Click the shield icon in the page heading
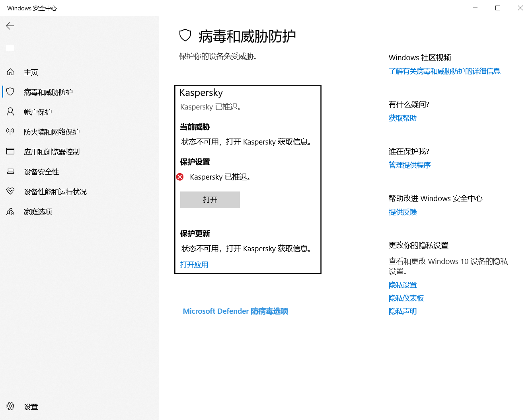532x420 pixels. pos(185,35)
